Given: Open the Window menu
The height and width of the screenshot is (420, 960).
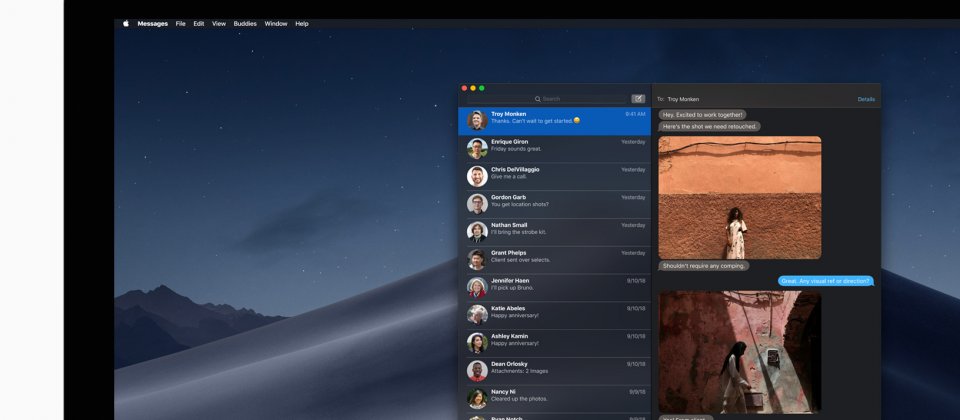Looking at the screenshot, I should [x=276, y=24].
